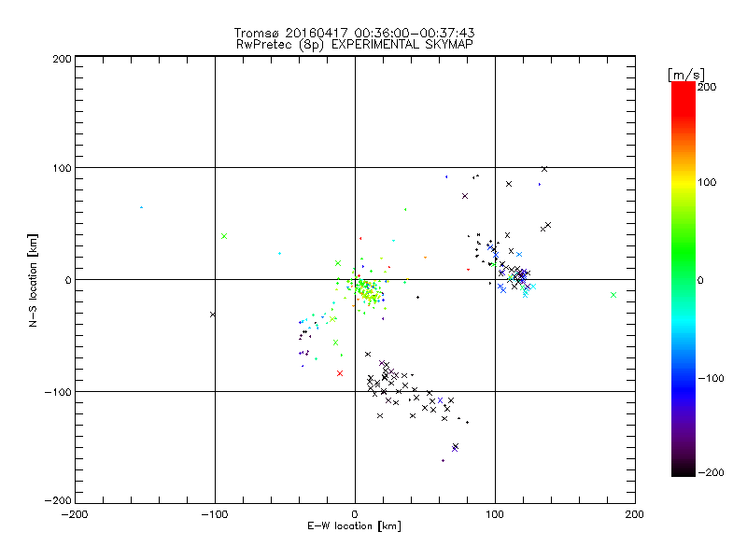This screenshot has height=560, width=747.
Task: Click the black bottom of the colorbar near -200
Action: [684, 469]
